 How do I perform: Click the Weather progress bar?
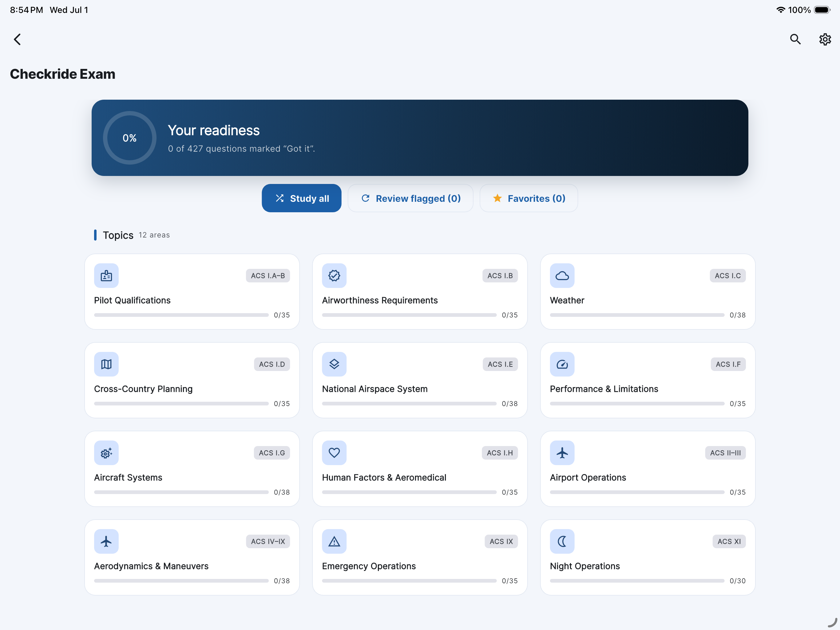637,315
